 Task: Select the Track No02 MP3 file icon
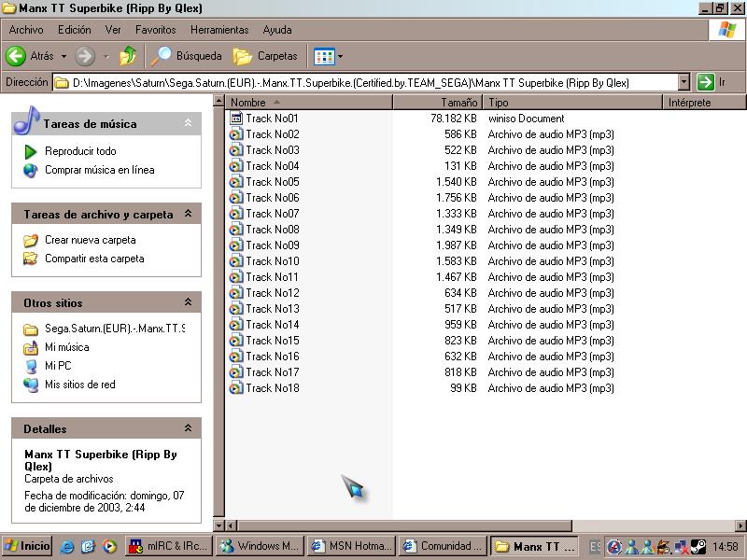[236, 134]
